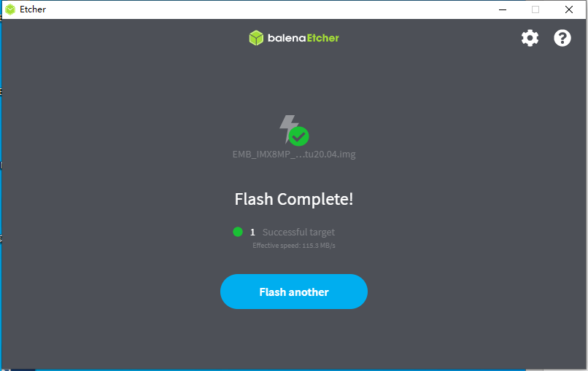Viewport: 588px width, 371px height.
Task: Open the settings gear icon
Action: tap(530, 38)
